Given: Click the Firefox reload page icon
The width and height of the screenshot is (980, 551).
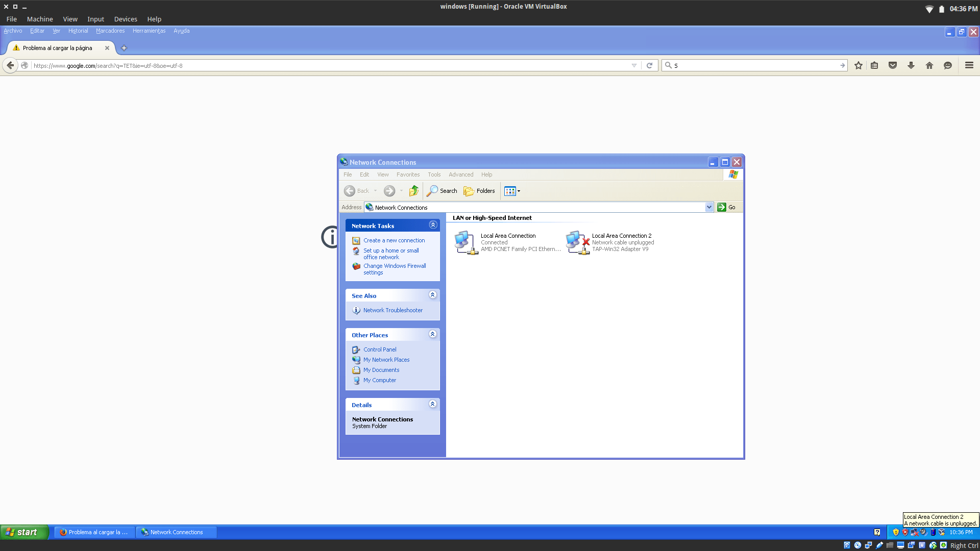Looking at the screenshot, I should (x=649, y=65).
